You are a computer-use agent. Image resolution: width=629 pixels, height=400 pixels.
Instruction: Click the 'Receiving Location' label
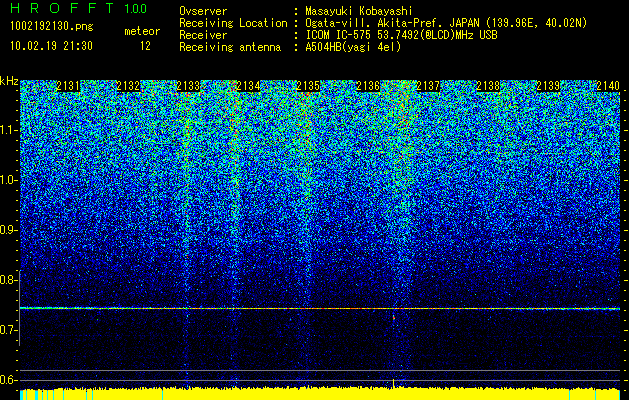pos(233,23)
